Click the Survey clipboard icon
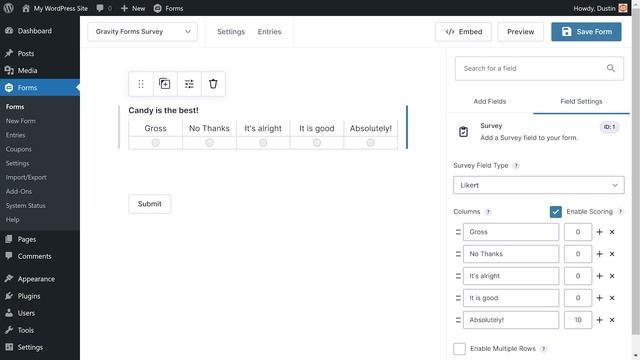The width and height of the screenshot is (640, 360). (x=463, y=132)
